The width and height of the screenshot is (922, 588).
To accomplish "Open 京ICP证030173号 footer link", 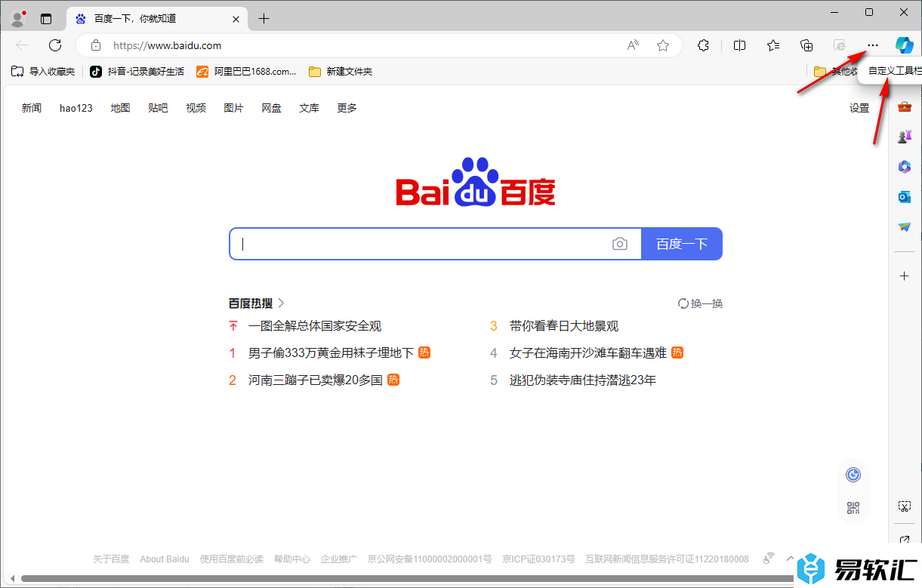I will coord(538,559).
